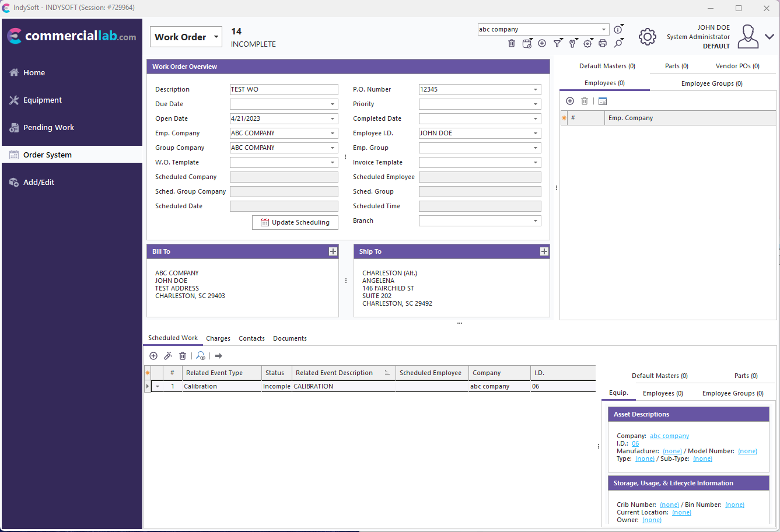Click the wand icon in Scheduled Work toolbar
Screen dimensions: 780x532
(x=168, y=356)
